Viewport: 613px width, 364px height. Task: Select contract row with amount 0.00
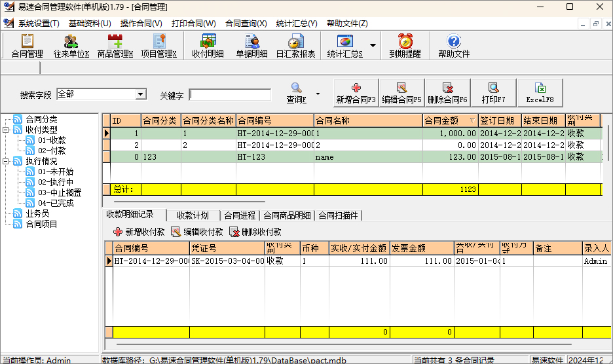[352, 145]
